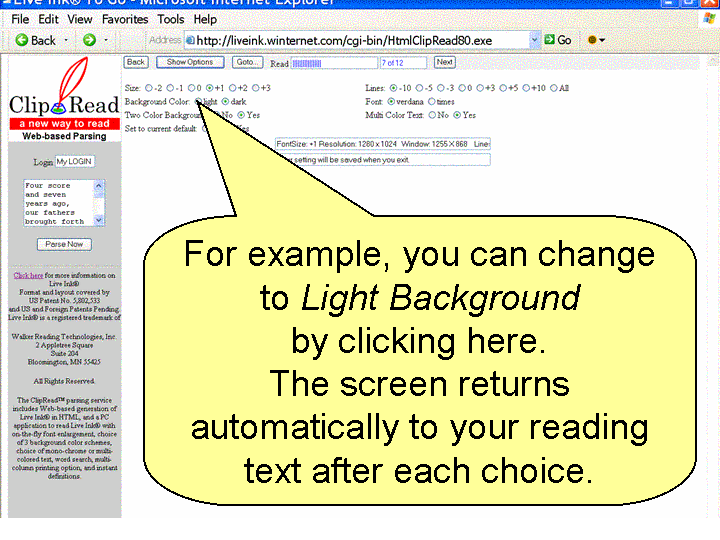Viewport: 720px width, 540px height.
Task: Select the light Background Color radio button
Action: [199, 101]
